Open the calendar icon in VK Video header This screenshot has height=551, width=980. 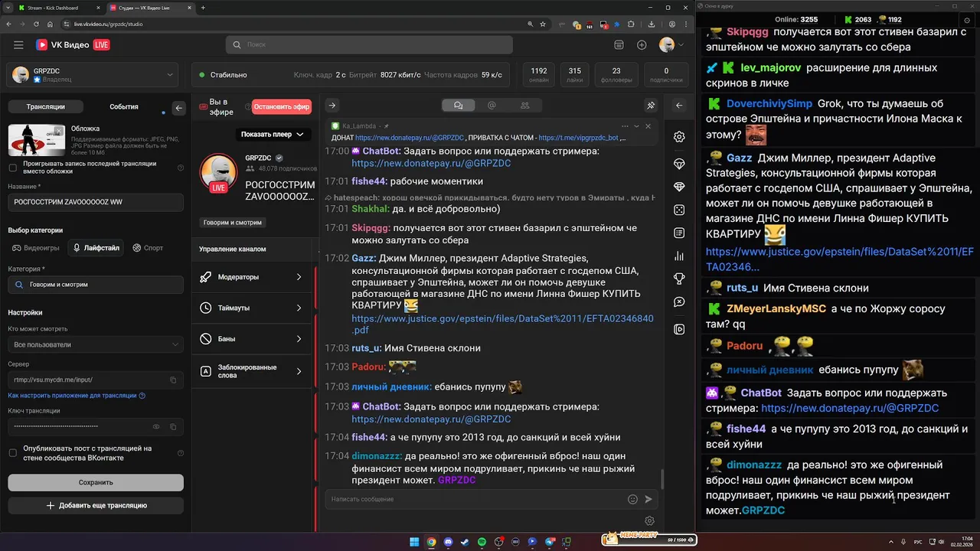click(x=619, y=45)
